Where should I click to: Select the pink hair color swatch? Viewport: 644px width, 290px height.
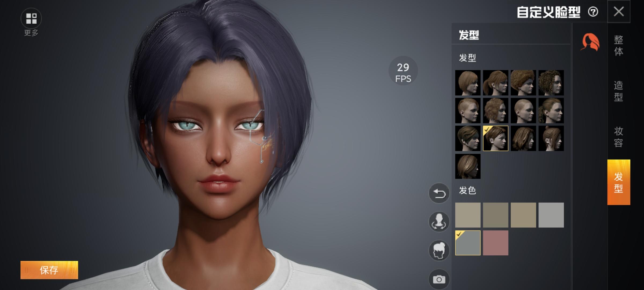point(495,243)
